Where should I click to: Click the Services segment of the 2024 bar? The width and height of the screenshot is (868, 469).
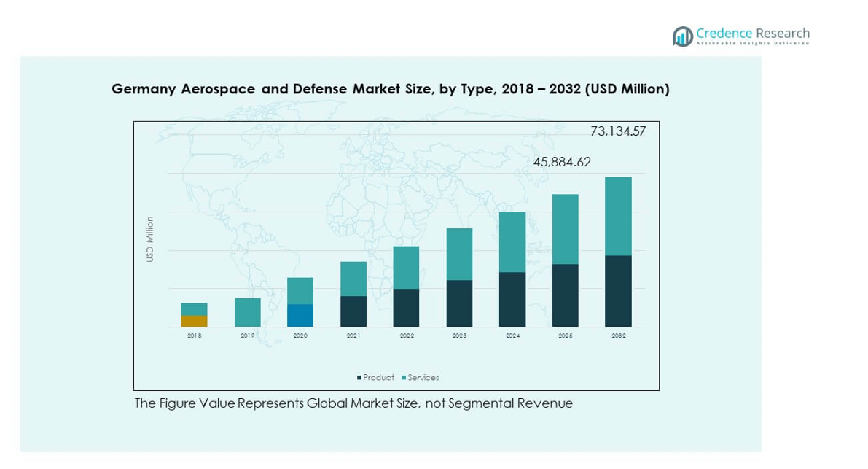pyautogui.click(x=512, y=241)
